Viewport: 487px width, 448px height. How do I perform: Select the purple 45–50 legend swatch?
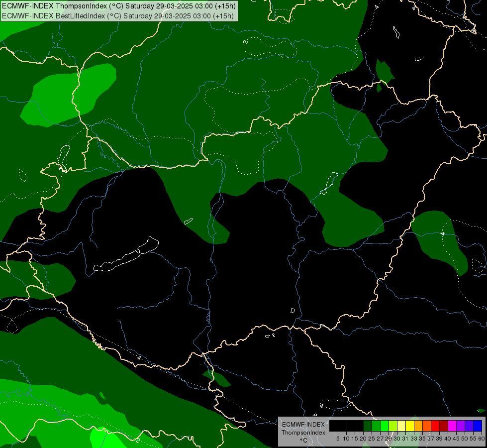click(x=461, y=426)
